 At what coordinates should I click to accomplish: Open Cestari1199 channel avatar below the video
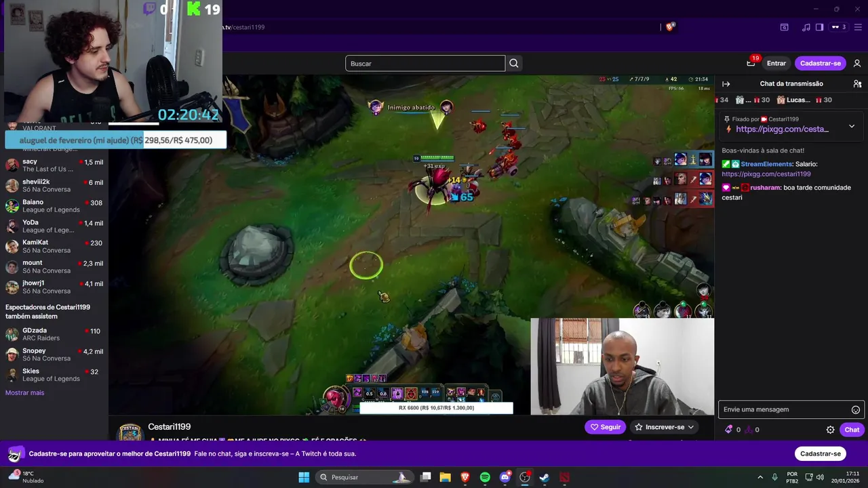(130, 432)
